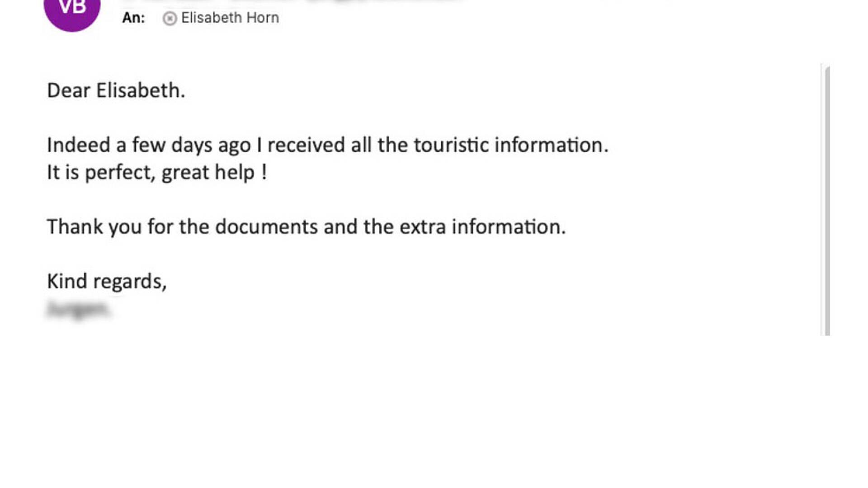Click the message pane vertical scrollbar
This screenshot has height=488, width=868.
click(x=827, y=201)
